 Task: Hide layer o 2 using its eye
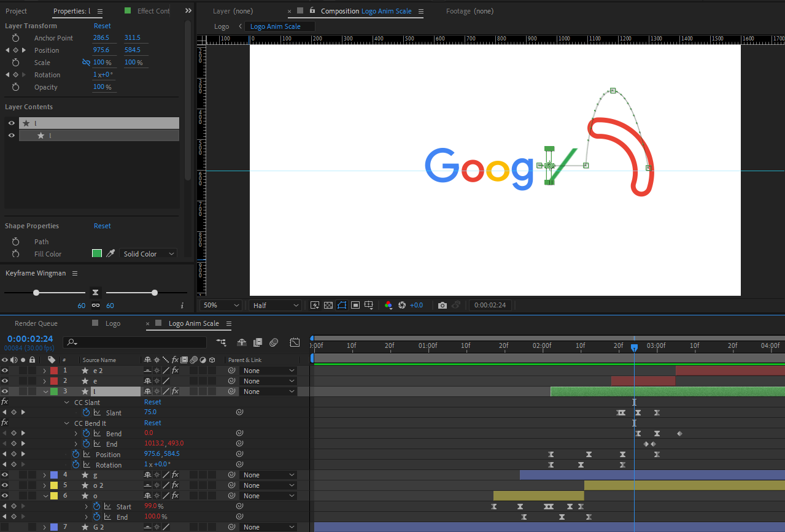(5, 485)
